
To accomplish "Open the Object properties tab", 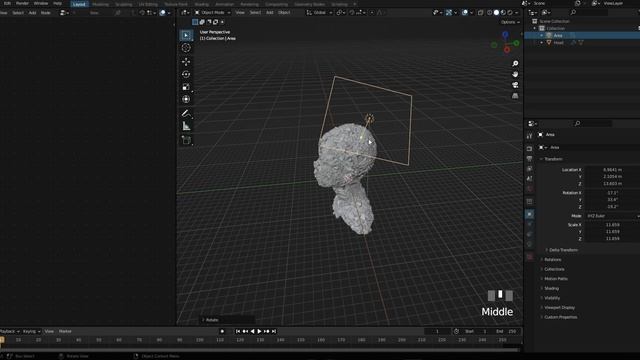I will pyautogui.click(x=529, y=214).
